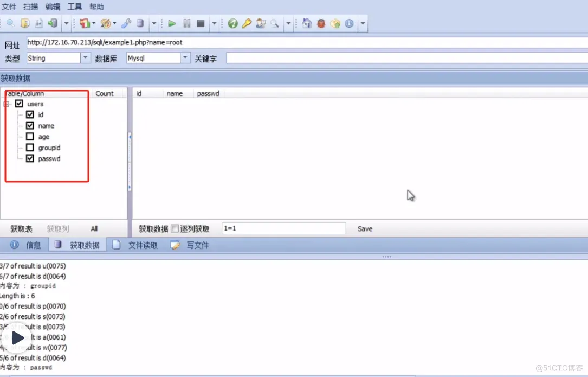This screenshot has width=588, height=377.
Task: Click the 获取数据 button beside 逐列获取
Action: [x=153, y=229]
